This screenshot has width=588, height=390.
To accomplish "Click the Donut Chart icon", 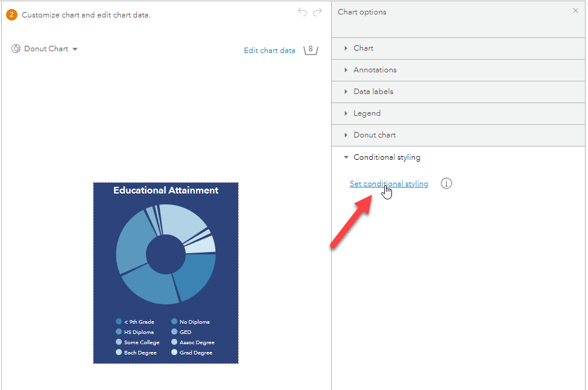I will pyautogui.click(x=16, y=48).
